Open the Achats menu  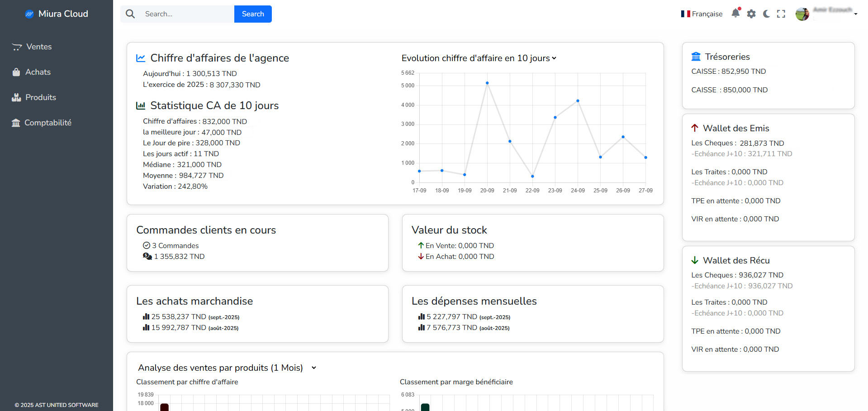click(x=38, y=72)
